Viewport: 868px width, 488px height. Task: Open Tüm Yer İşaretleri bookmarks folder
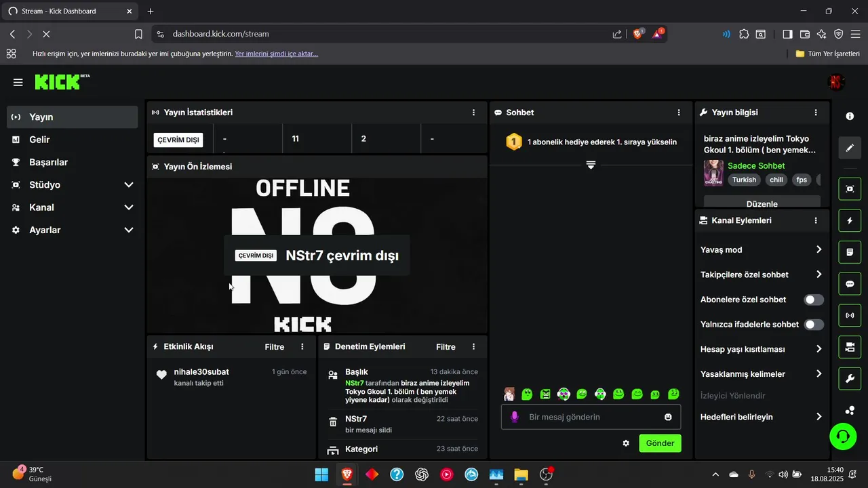coord(827,54)
